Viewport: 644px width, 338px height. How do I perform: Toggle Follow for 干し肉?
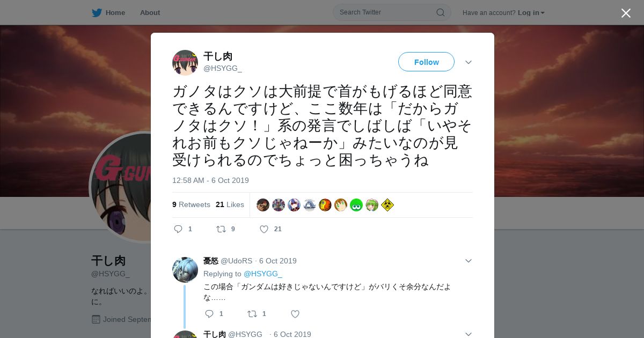[426, 62]
